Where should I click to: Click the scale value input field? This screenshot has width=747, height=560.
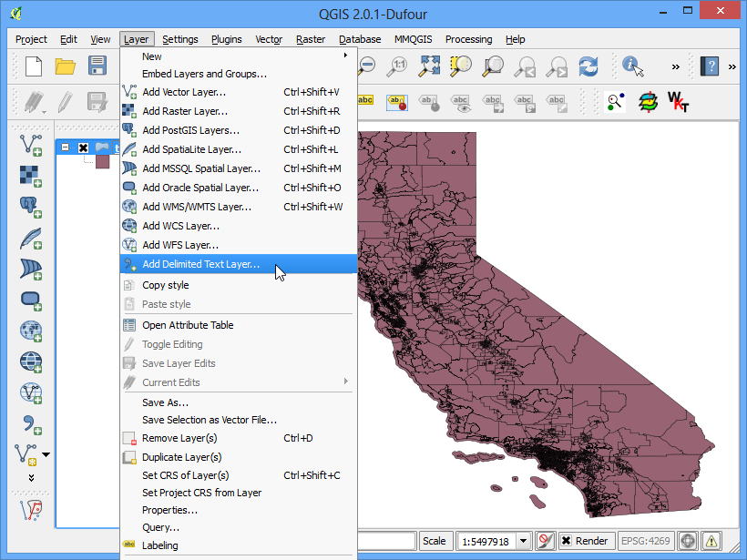tap(486, 542)
